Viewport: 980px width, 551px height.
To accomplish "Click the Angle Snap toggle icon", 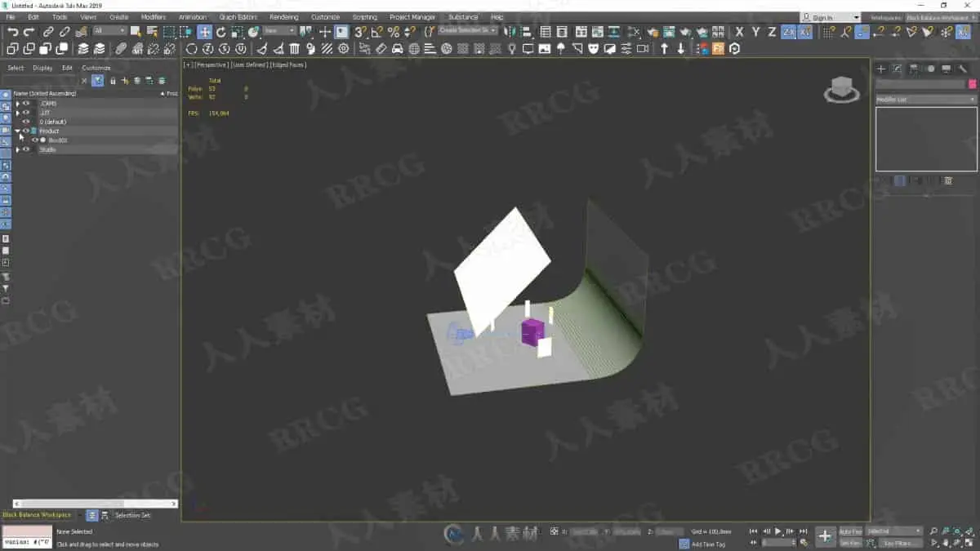I will pos(376,32).
